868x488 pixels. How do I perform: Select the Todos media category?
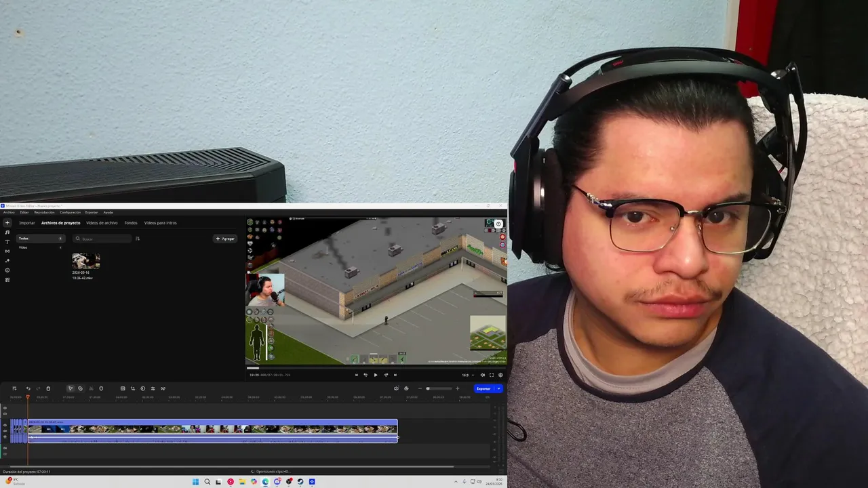point(41,239)
